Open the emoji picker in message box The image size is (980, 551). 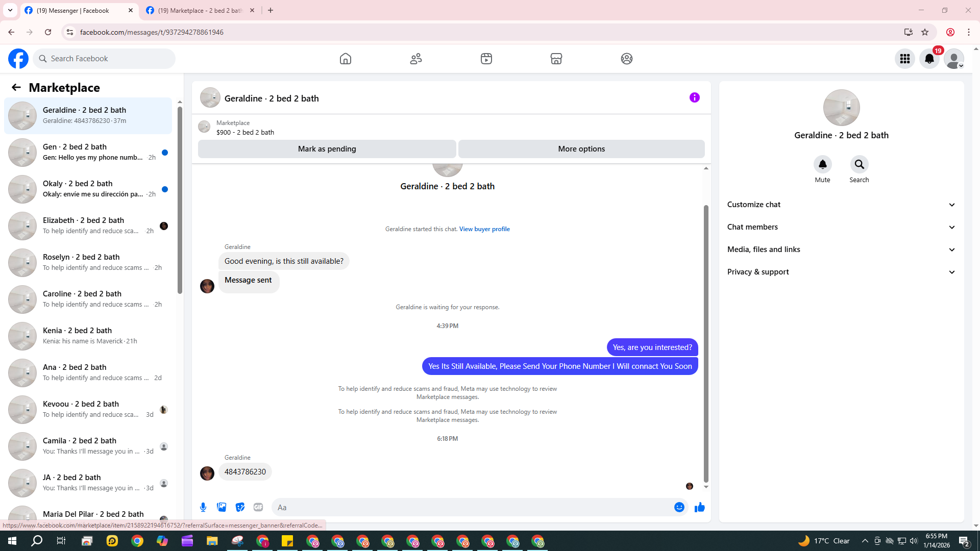[x=679, y=507]
